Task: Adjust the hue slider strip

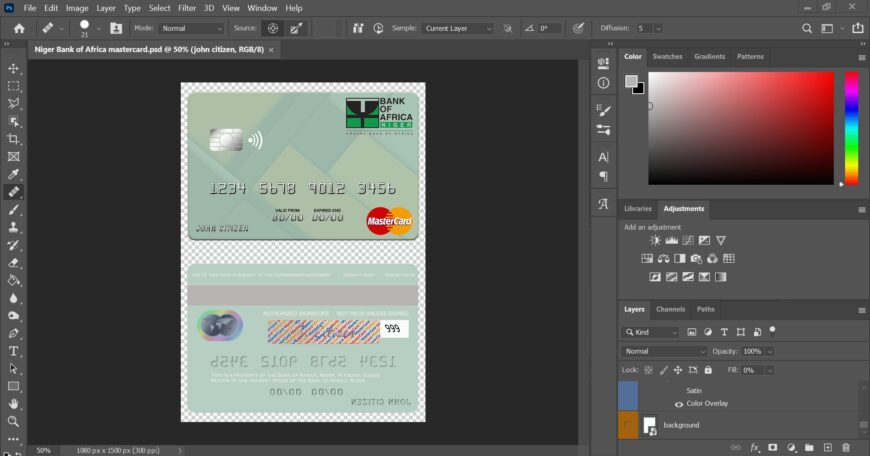Action: click(x=851, y=128)
